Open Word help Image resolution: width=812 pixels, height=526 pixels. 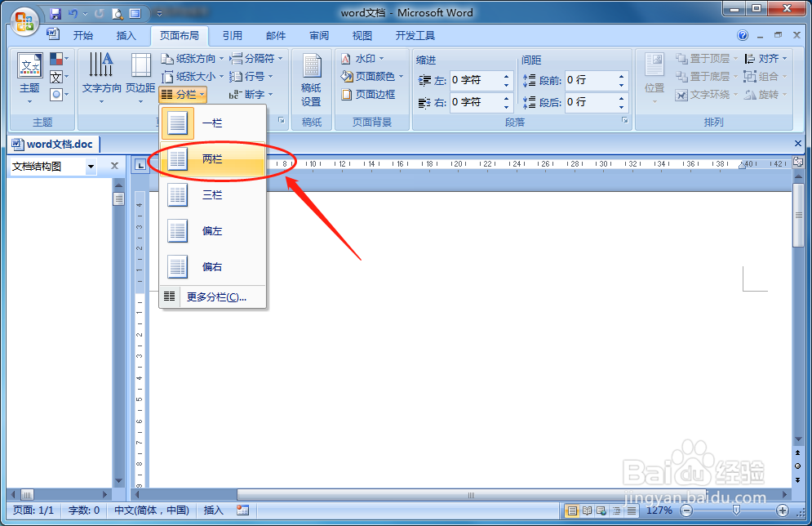pyautogui.click(x=743, y=35)
